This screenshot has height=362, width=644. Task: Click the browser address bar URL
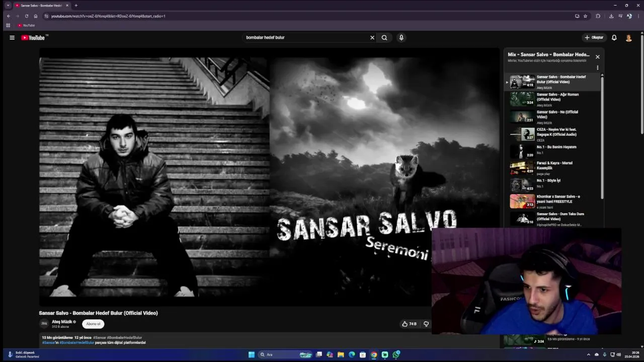click(x=108, y=16)
